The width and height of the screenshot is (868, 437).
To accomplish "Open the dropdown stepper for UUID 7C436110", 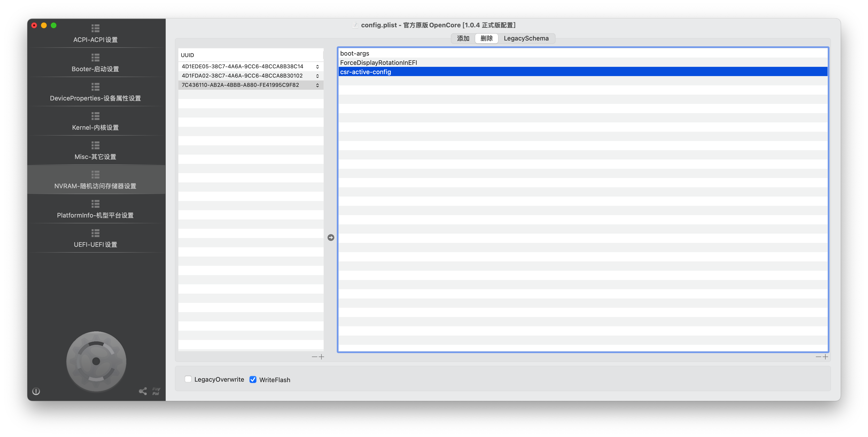I will (x=318, y=85).
